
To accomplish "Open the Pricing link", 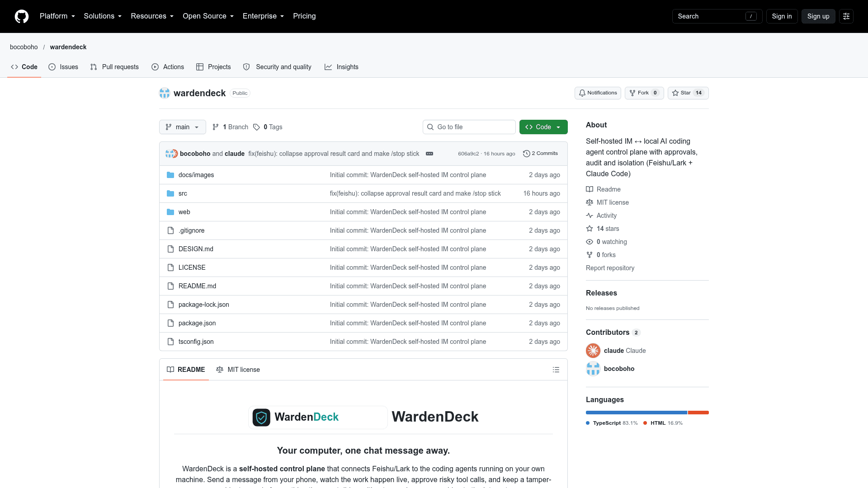I will [304, 16].
